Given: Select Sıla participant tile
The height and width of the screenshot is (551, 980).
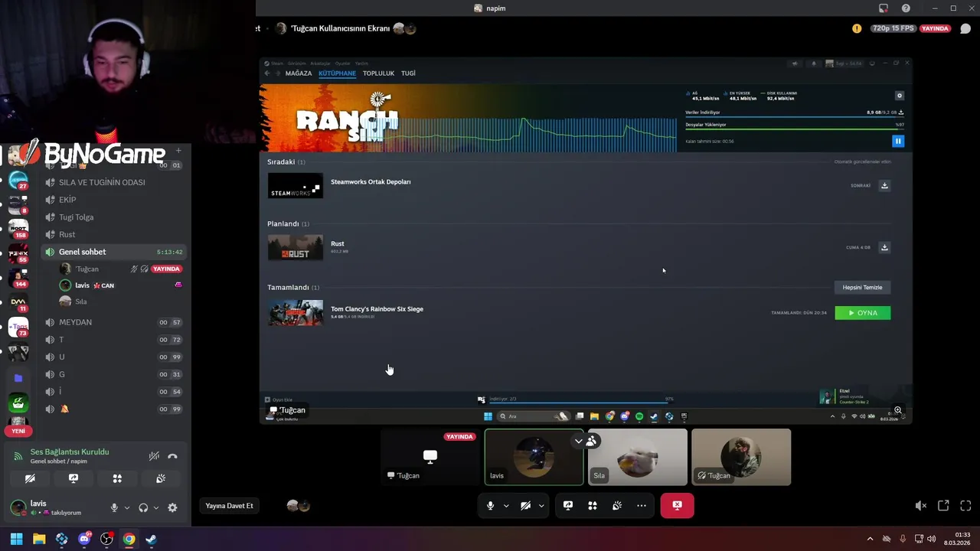Looking at the screenshot, I should pos(638,457).
